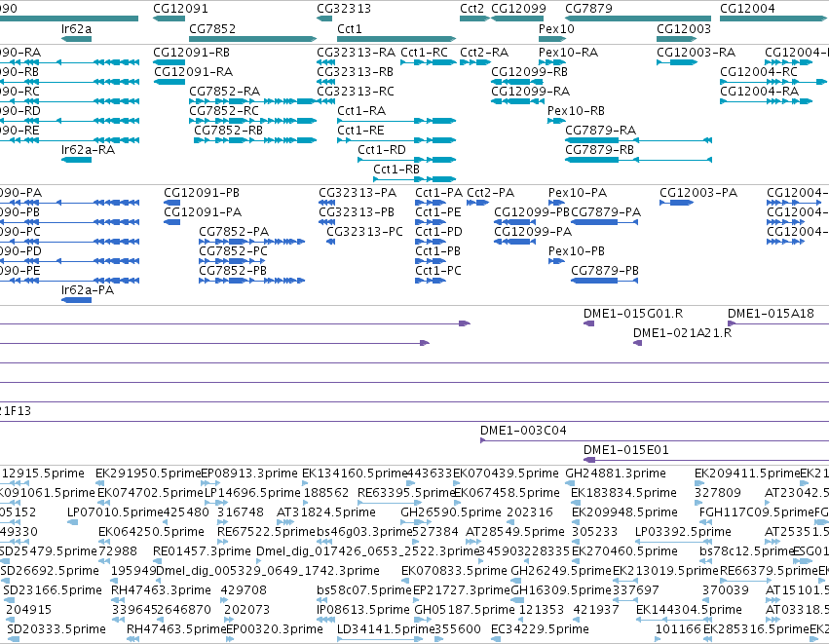Select the CG7879 gene label
Image resolution: width=829 pixels, height=644 pixels.
tap(588, 9)
